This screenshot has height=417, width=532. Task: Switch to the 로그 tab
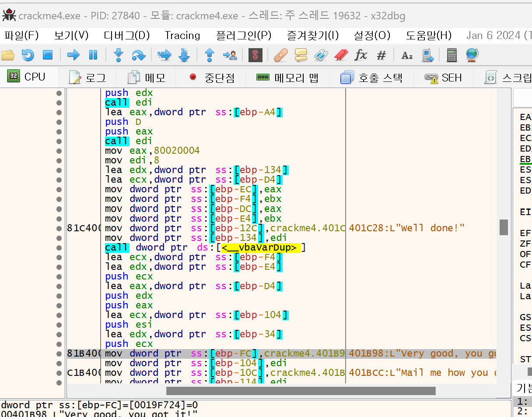point(87,78)
